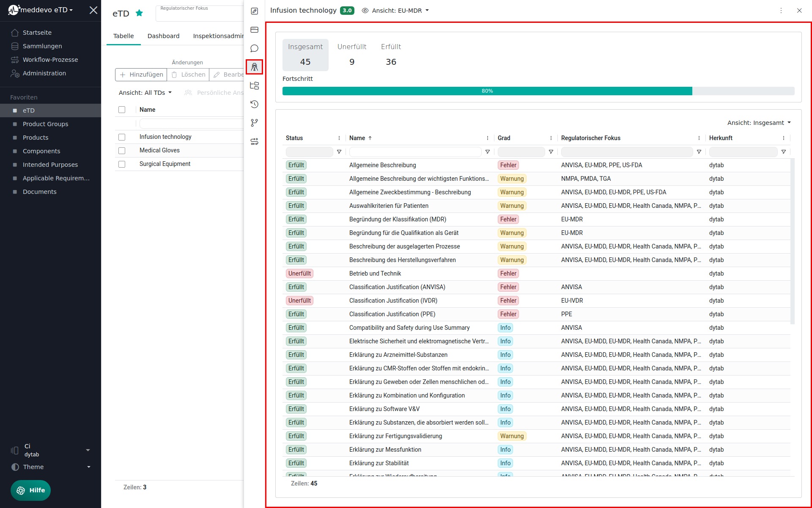Open the Ansicht: EU-MDR dropdown

[396, 11]
